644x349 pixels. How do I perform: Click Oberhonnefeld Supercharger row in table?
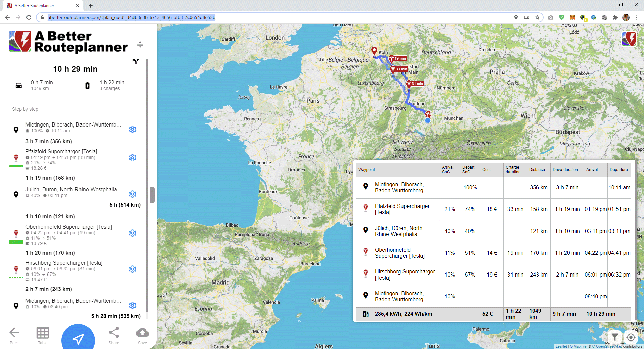coord(493,253)
